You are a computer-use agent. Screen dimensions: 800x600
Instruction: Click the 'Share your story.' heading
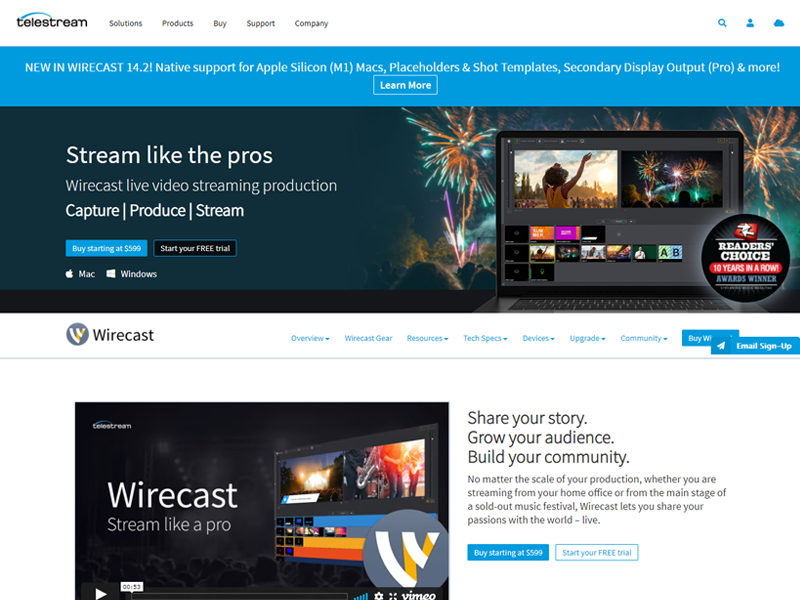click(x=527, y=418)
